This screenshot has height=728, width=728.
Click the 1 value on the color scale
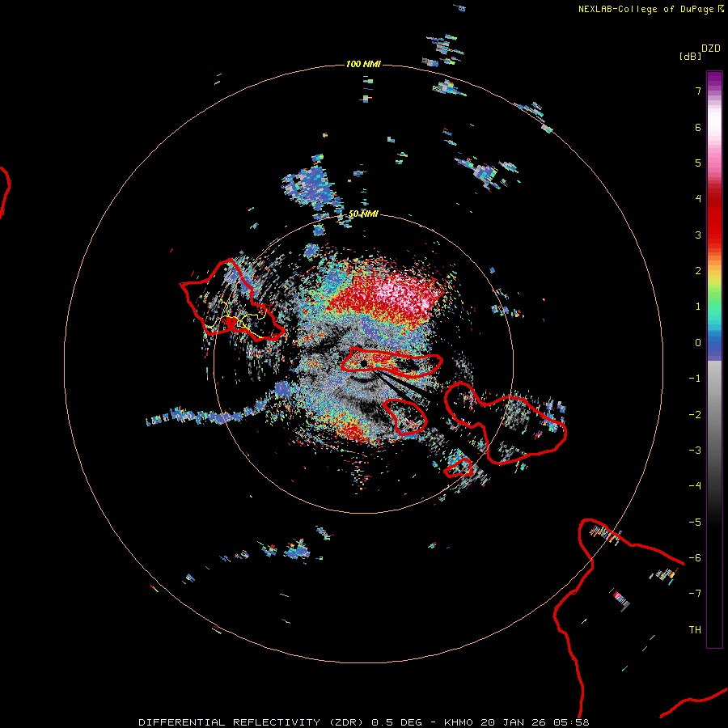698,307
